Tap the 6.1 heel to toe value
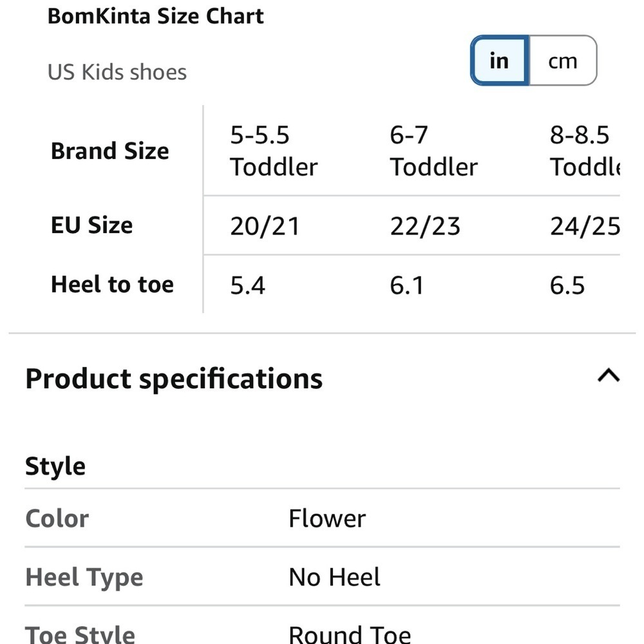The image size is (644, 644). (x=406, y=285)
